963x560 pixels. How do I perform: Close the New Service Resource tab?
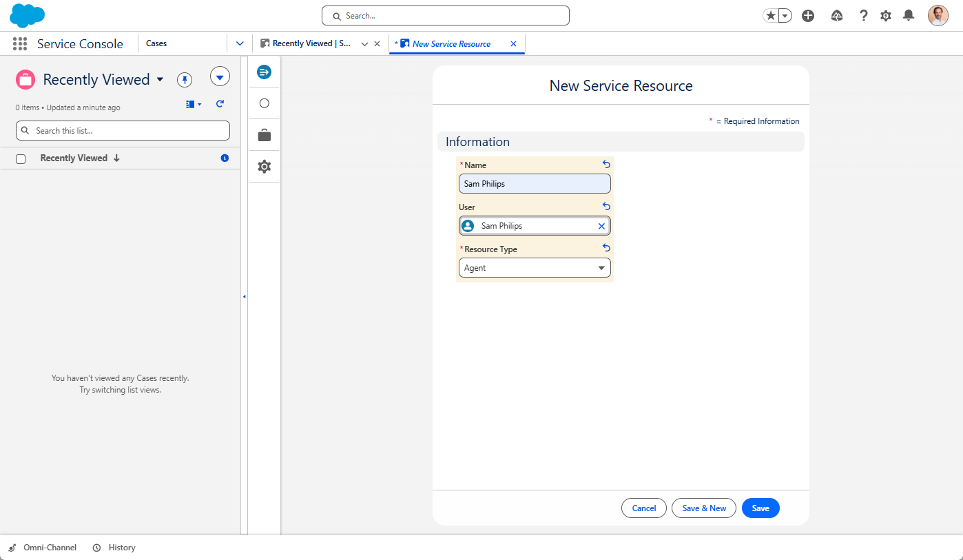(x=513, y=43)
